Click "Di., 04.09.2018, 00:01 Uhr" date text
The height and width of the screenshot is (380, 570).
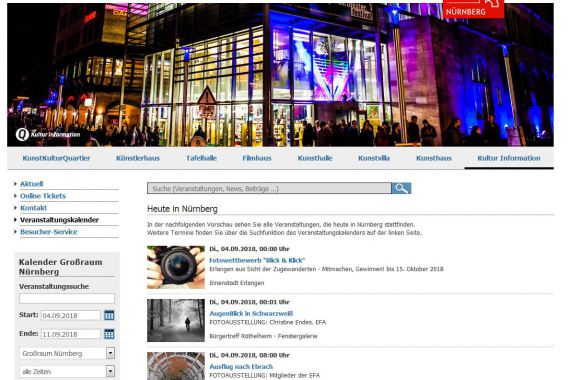249,302
